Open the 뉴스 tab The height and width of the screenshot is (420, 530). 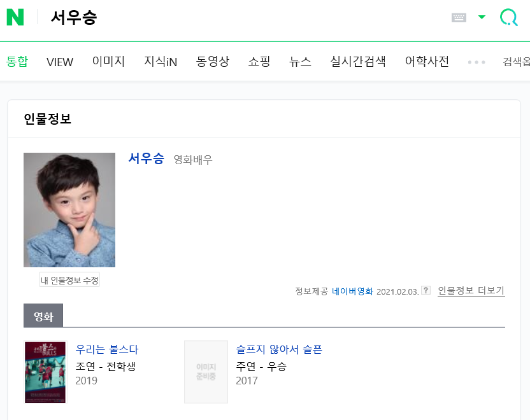[x=300, y=62]
